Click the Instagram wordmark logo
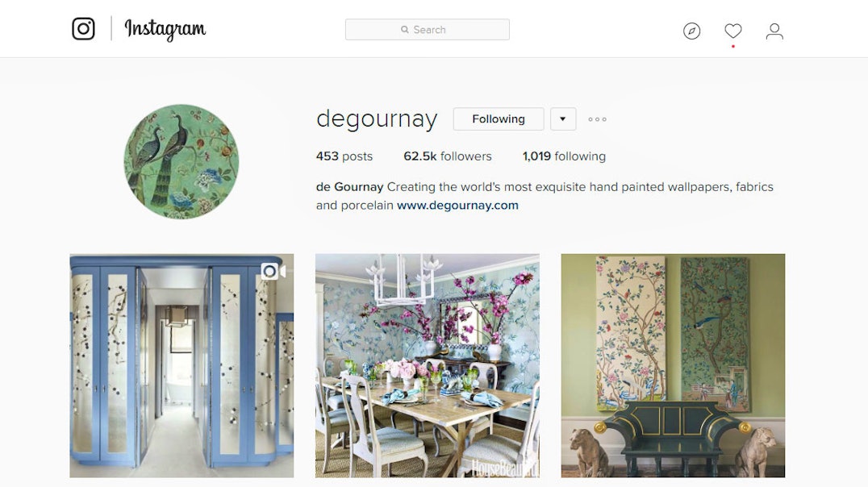 [165, 29]
